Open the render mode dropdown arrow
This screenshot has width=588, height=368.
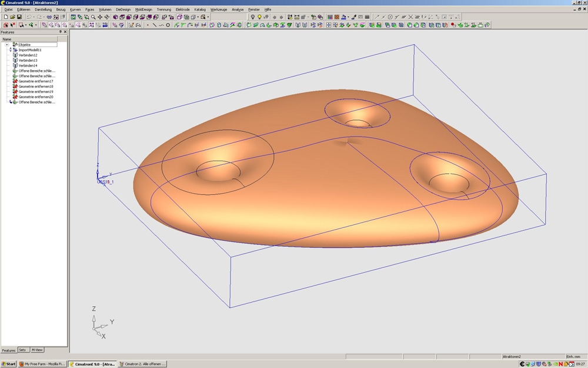198,17
